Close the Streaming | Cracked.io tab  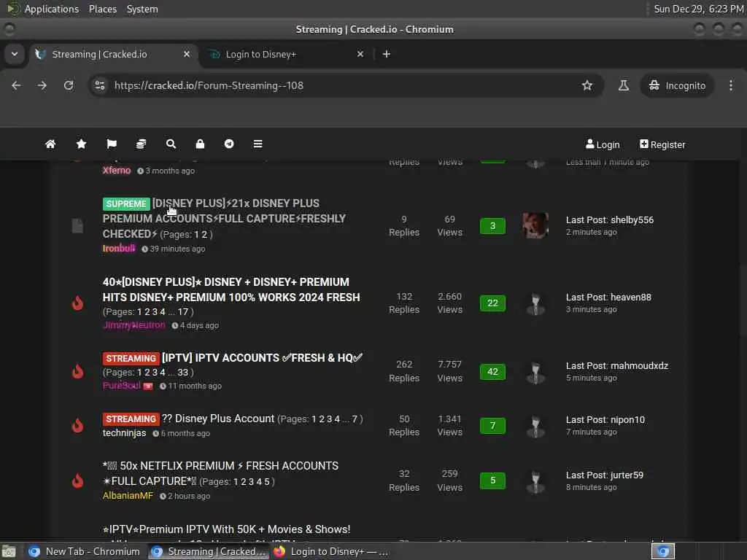pos(187,54)
